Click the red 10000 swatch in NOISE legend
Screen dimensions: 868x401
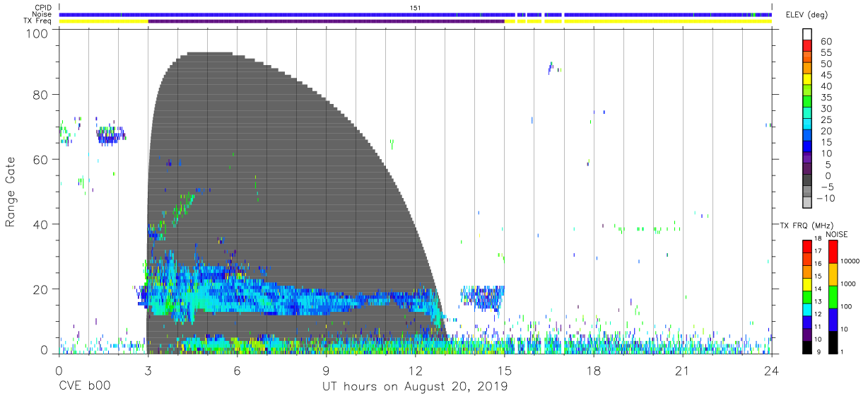click(833, 252)
